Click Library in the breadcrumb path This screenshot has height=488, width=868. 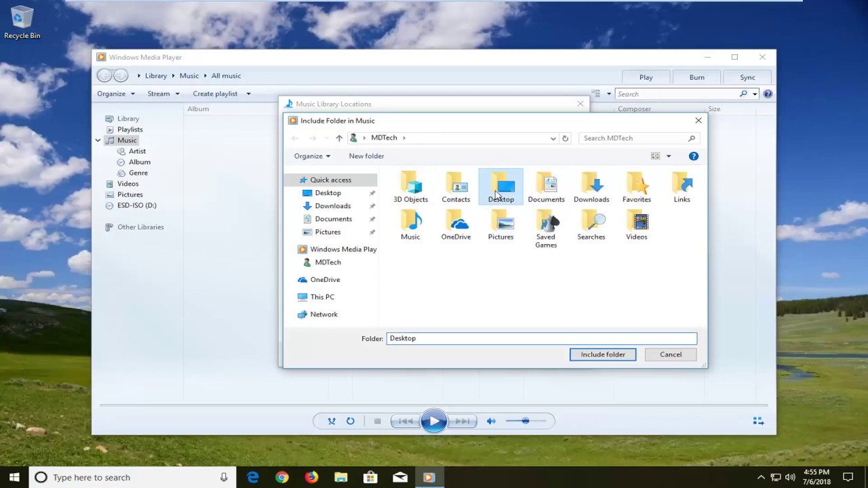tap(156, 76)
